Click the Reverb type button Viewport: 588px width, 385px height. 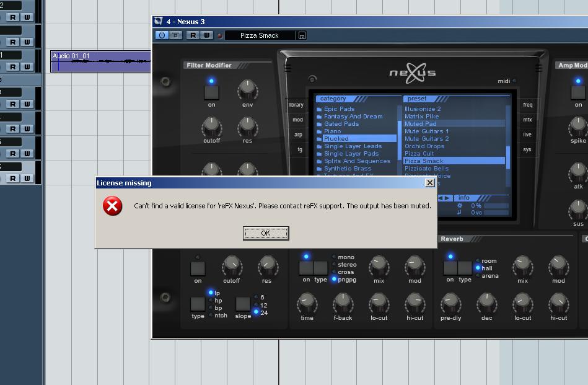pos(465,268)
